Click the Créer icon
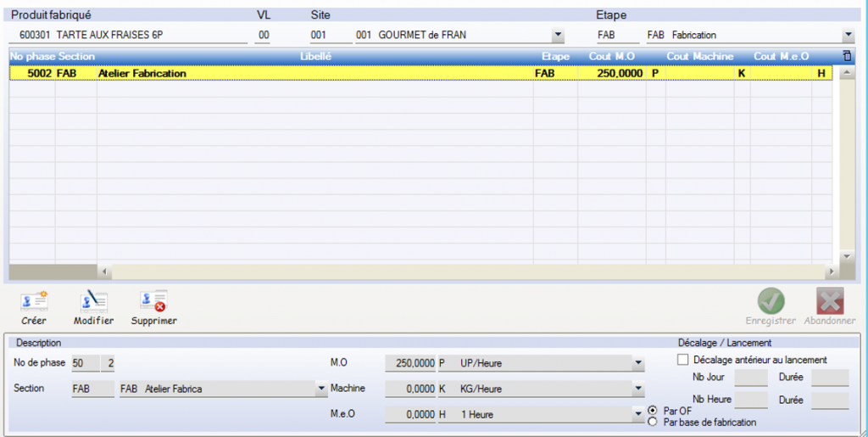The width and height of the screenshot is (868, 437). (x=34, y=302)
